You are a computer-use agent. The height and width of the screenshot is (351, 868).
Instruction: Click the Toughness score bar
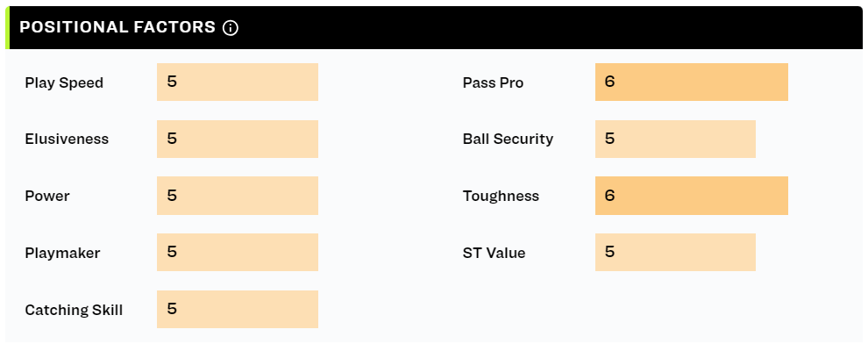692,196
